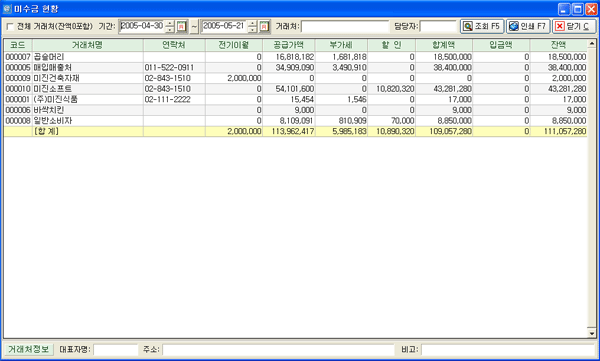Viewport: 600px width, 361px height.
Task: Open the start date calendar picker icon
Action: pyautogui.click(x=181, y=26)
